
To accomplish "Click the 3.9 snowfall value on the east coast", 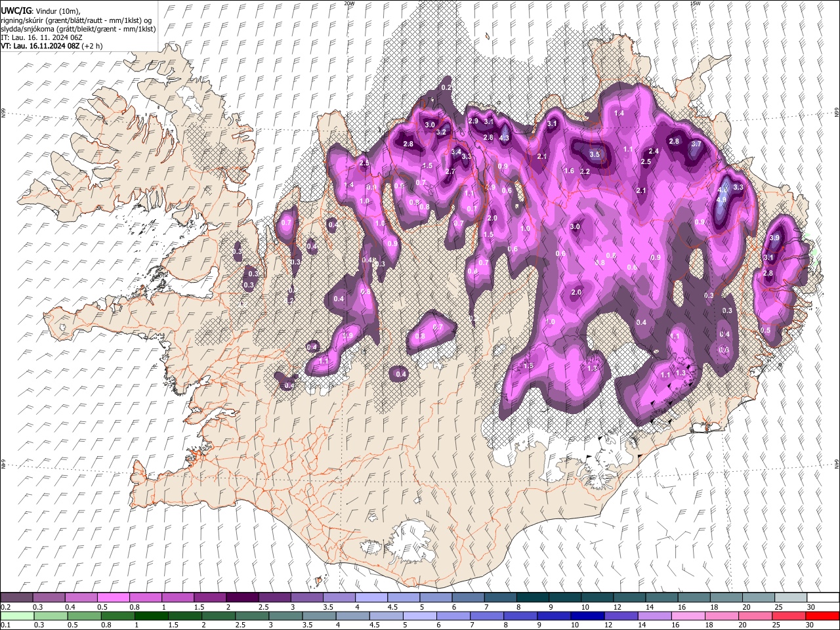I will [x=774, y=238].
